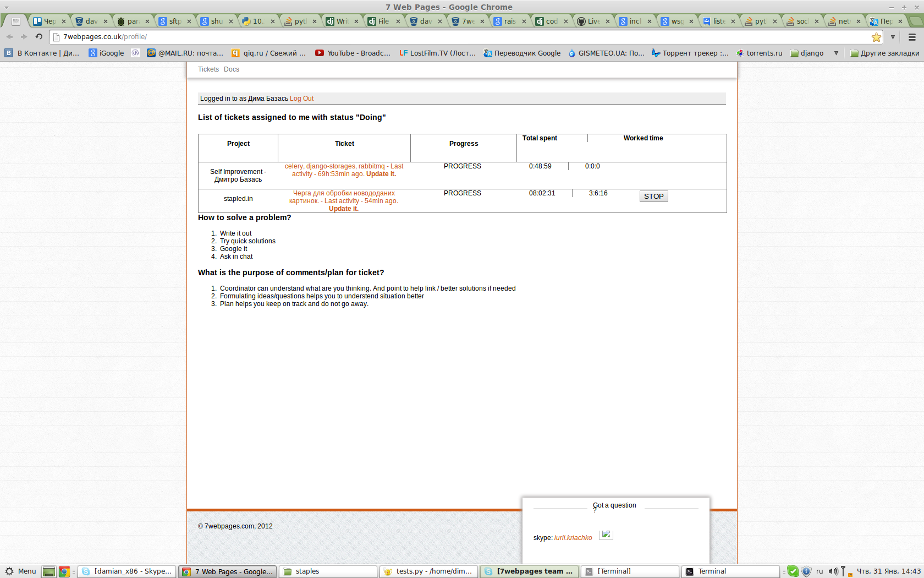Click the green checkmark tray icon
This screenshot has width=924, height=578.
coord(793,571)
